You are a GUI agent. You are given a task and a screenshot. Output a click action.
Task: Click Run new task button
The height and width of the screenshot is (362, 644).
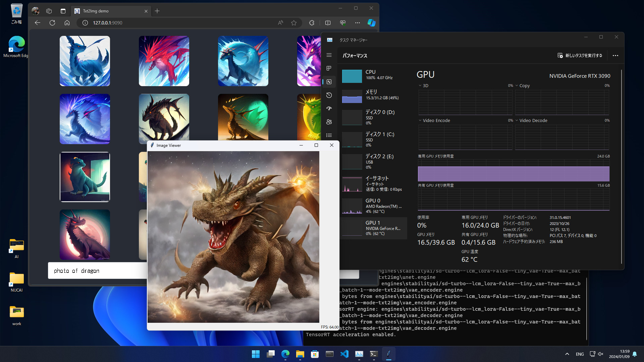click(x=580, y=56)
